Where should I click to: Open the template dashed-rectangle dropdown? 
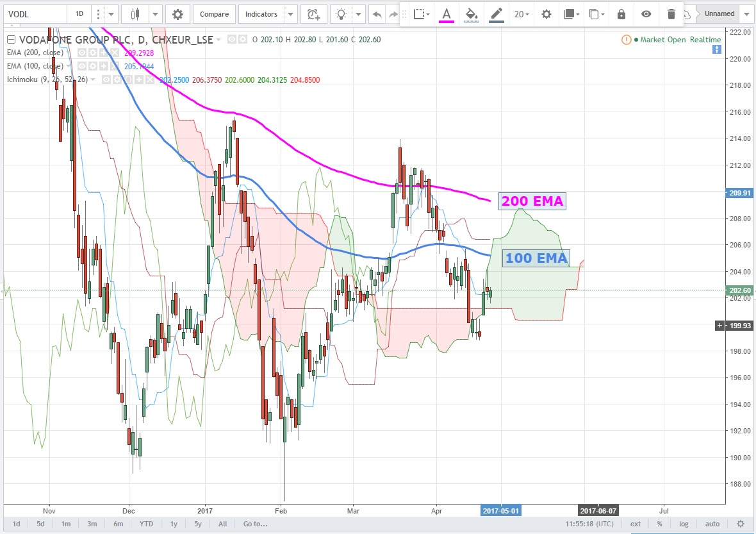pyautogui.click(x=422, y=15)
